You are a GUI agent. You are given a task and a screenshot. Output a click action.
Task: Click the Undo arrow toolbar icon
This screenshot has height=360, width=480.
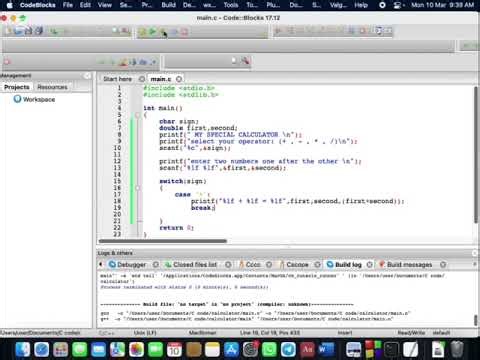(x=54, y=31)
